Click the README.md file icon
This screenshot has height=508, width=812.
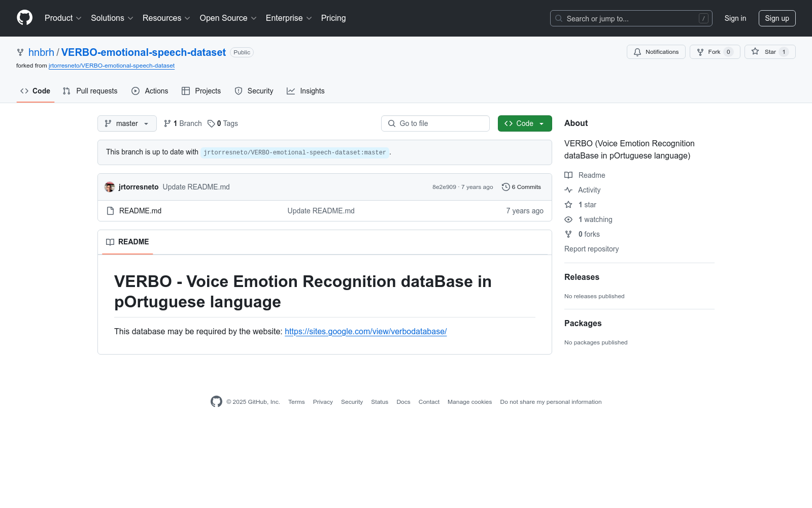[110, 211]
